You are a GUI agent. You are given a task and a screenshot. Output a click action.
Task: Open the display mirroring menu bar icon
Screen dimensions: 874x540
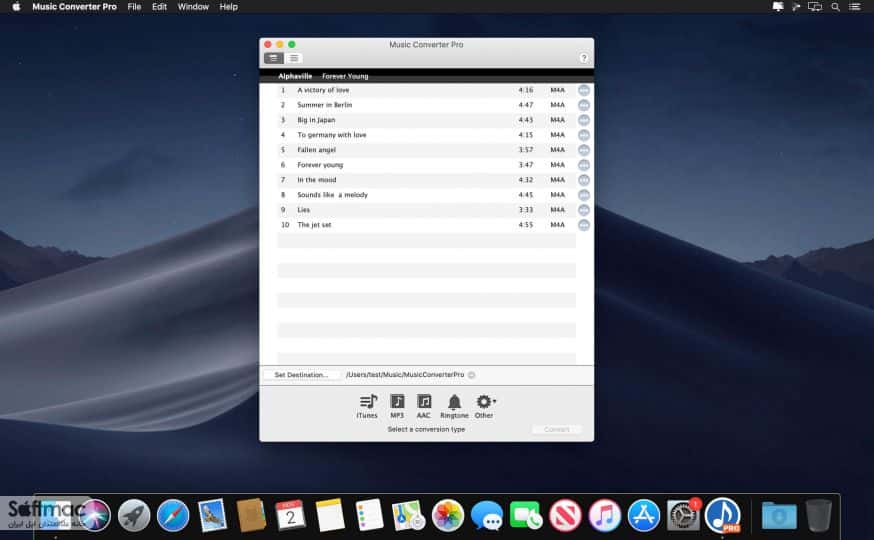pyautogui.click(x=815, y=7)
